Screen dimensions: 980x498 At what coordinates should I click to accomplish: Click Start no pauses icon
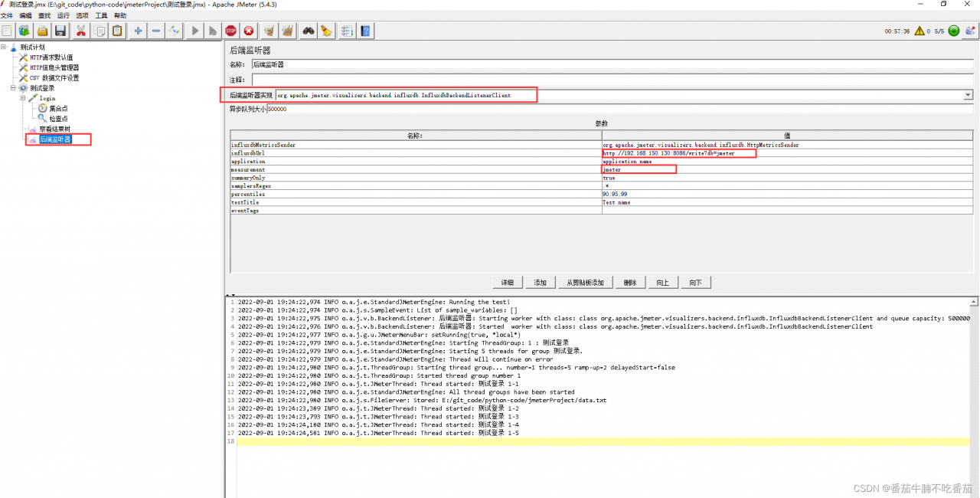213,31
